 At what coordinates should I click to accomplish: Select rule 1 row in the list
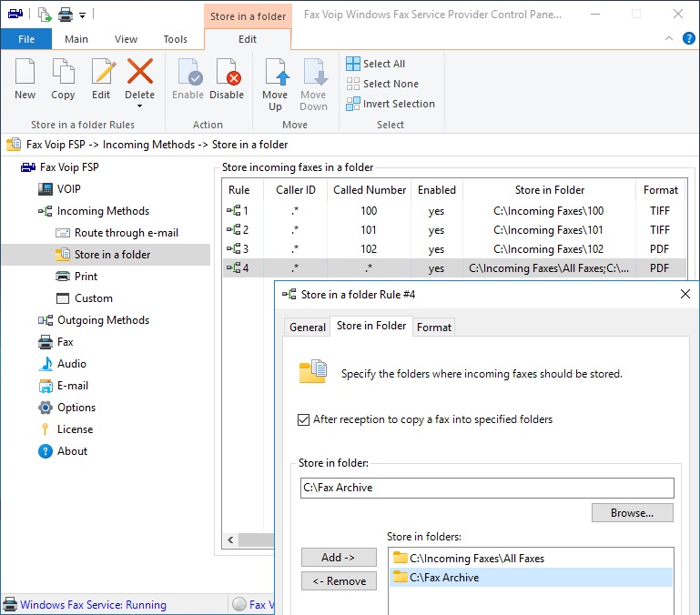point(454,211)
